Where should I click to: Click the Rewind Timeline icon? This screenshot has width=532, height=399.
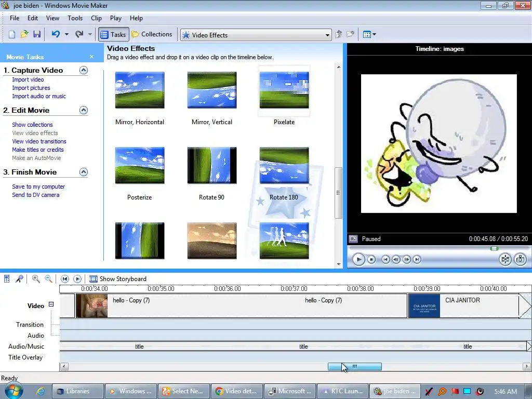point(64,279)
